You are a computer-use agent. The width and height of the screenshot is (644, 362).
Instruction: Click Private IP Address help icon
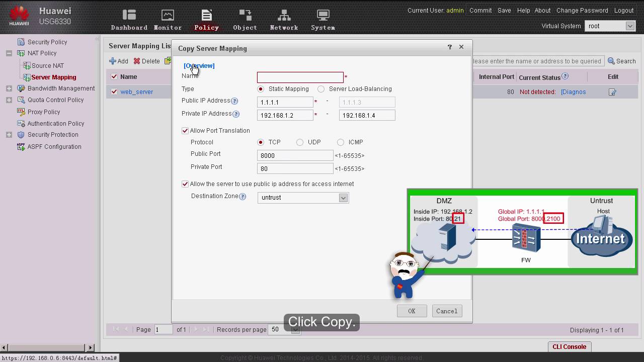tap(236, 114)
